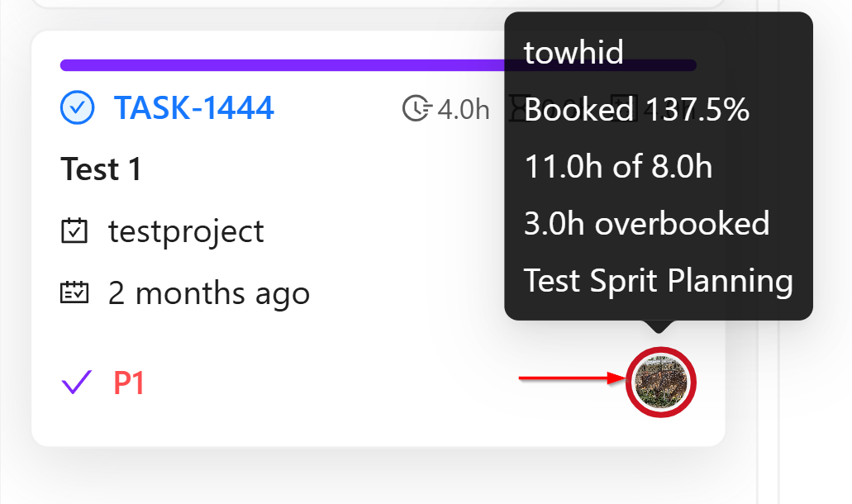Click "3.0h overbooked" tooltip line
This screenshot has height=504, width=852.
(646, 224)
